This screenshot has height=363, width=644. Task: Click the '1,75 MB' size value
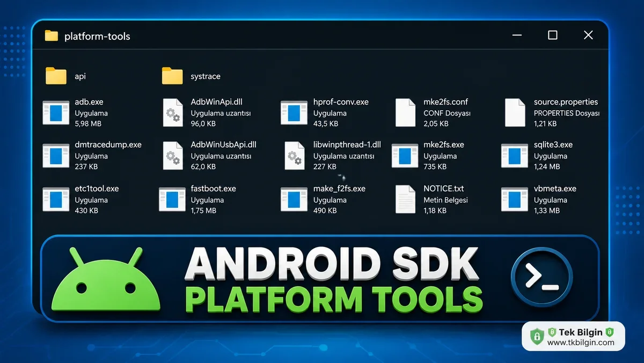pos(204,210)
